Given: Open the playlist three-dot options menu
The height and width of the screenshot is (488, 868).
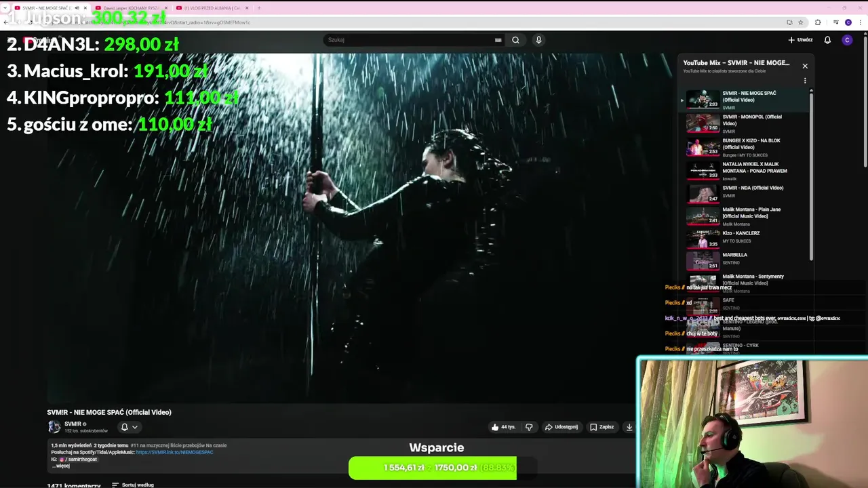Looking at the screenshot, I should click(x=805, y=81).
